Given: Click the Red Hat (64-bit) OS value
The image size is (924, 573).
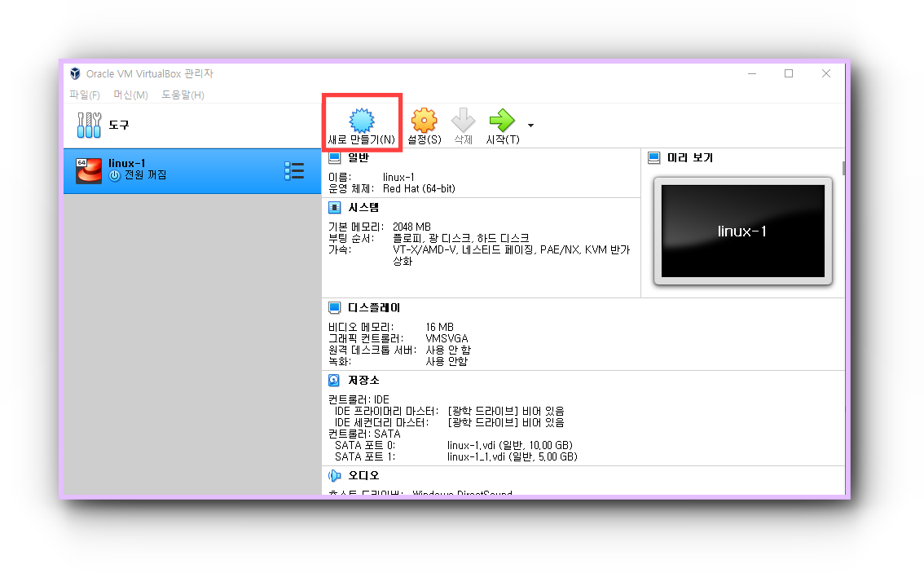Looking at the screenshot, I should (419, 188).
